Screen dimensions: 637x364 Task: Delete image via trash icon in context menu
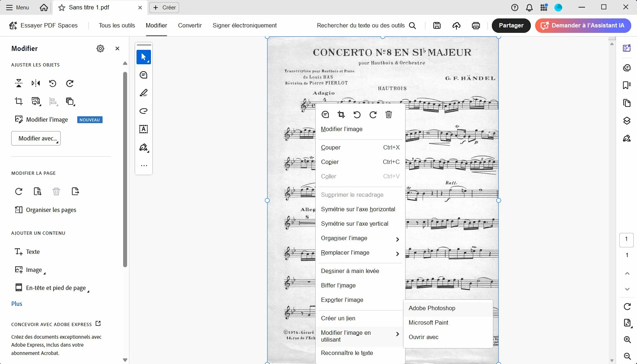tap(389, 115)
